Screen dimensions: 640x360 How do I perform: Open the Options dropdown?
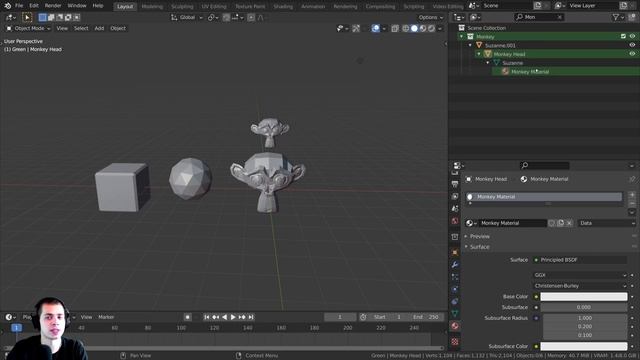point(430,17)
